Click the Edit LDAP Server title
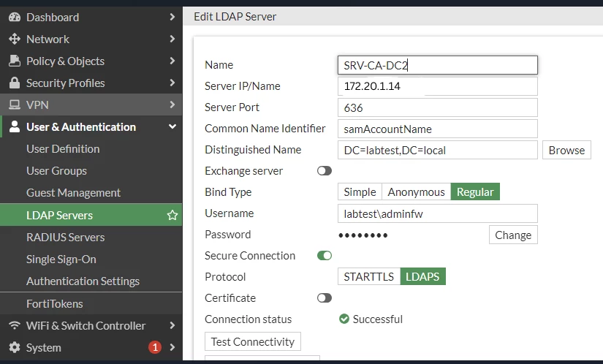Screen dimensions: 603x364 click(235, 17)
